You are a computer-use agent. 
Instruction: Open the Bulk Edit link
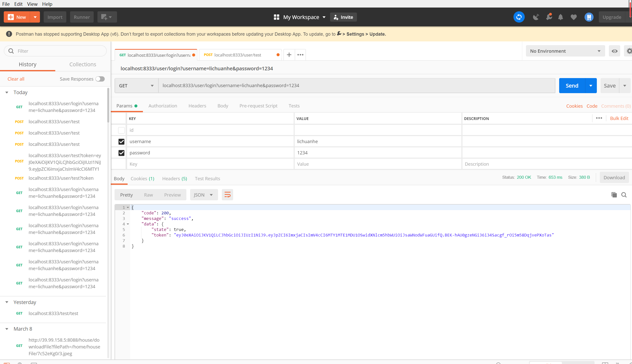(x=619, y=118)
